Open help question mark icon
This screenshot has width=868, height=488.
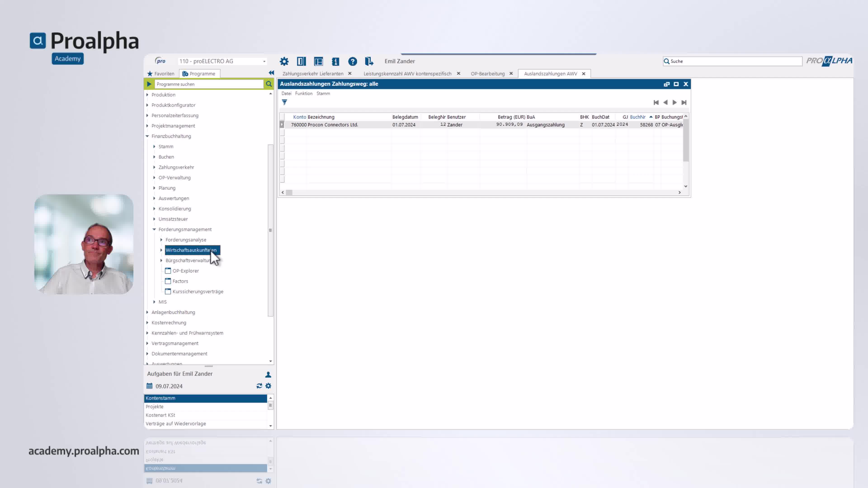coord(352,61)
